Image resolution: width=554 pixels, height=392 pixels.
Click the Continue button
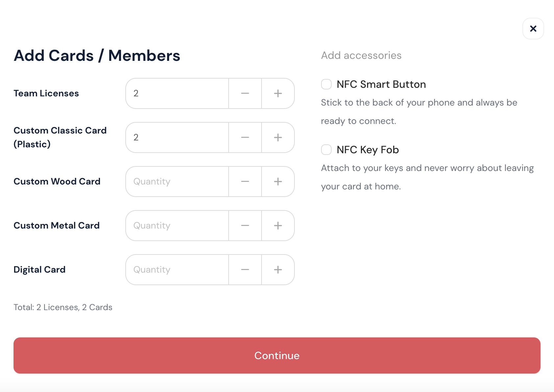[x=277, y=355]
